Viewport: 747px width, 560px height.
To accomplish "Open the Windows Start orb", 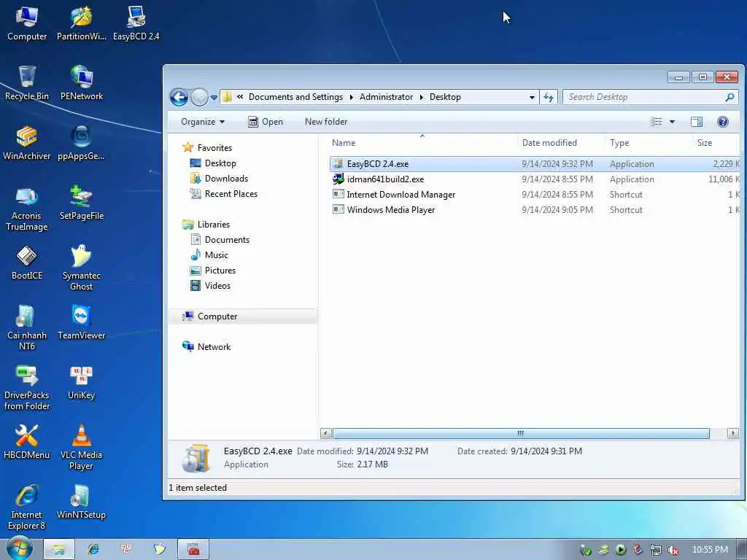I will (19, 548).
